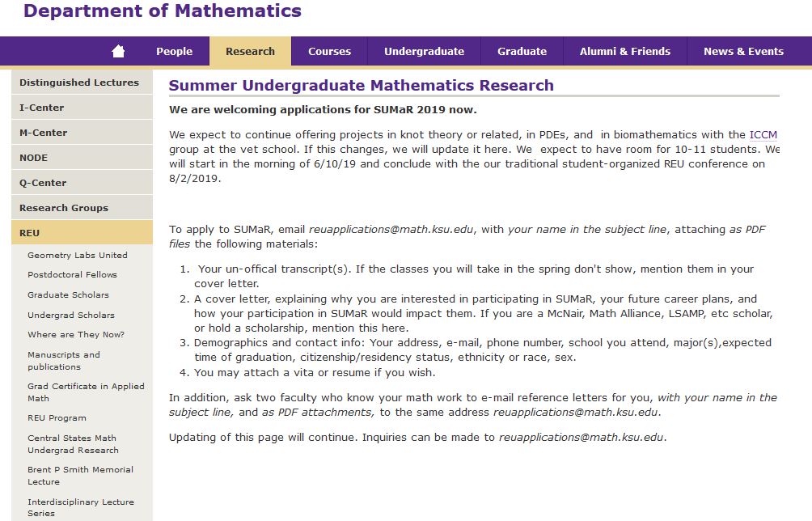Open the People menu tab
The width and height of the screenshot is (812, 521).
(174, 51)
